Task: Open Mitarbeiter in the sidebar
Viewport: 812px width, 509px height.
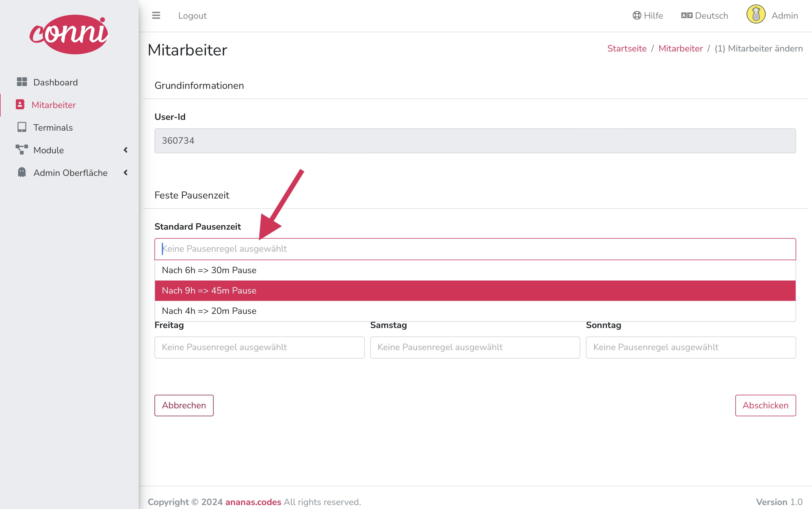Action: [x=53, y=105]
